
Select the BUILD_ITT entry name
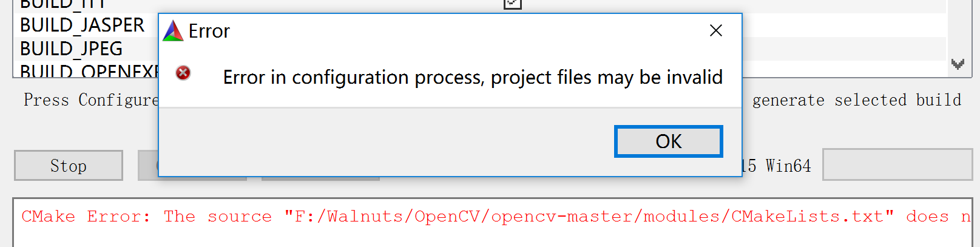click(63, 4)
